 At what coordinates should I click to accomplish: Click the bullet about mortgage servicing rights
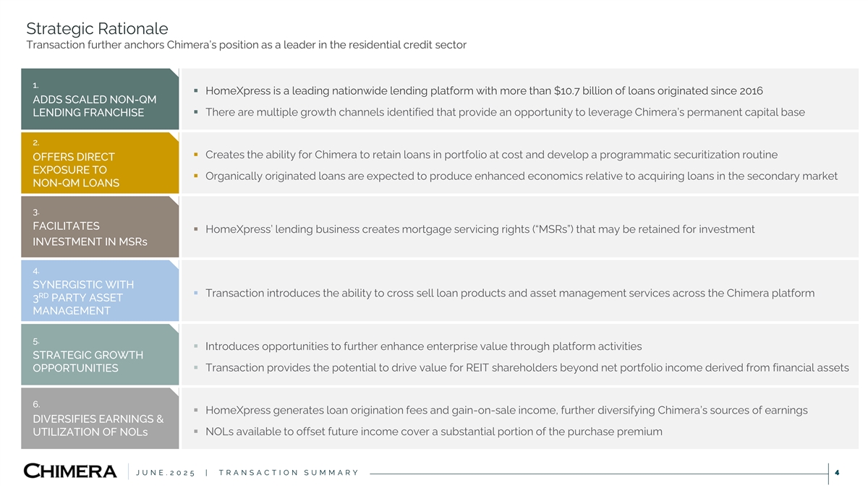point(480,229)
